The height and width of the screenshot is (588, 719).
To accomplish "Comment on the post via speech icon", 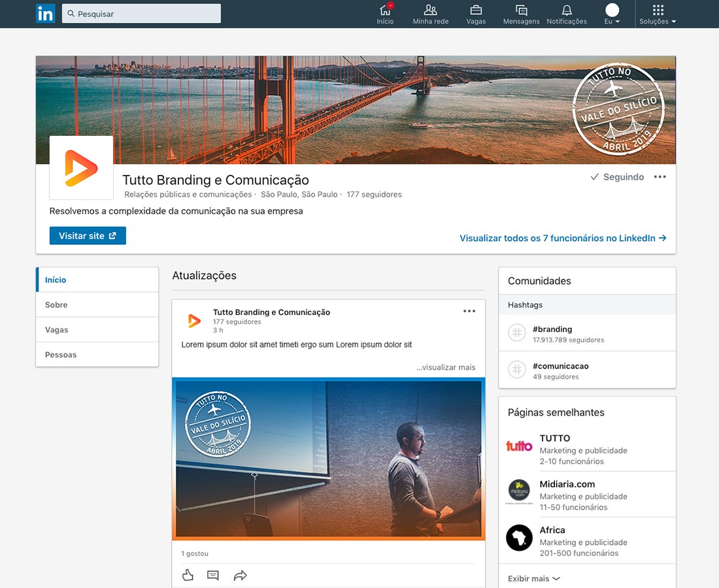I will tap(213, 575).
